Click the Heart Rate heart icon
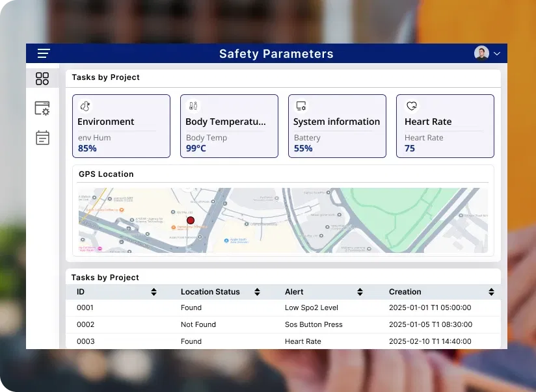Viewport: 536px width, 392px height. 411,106
